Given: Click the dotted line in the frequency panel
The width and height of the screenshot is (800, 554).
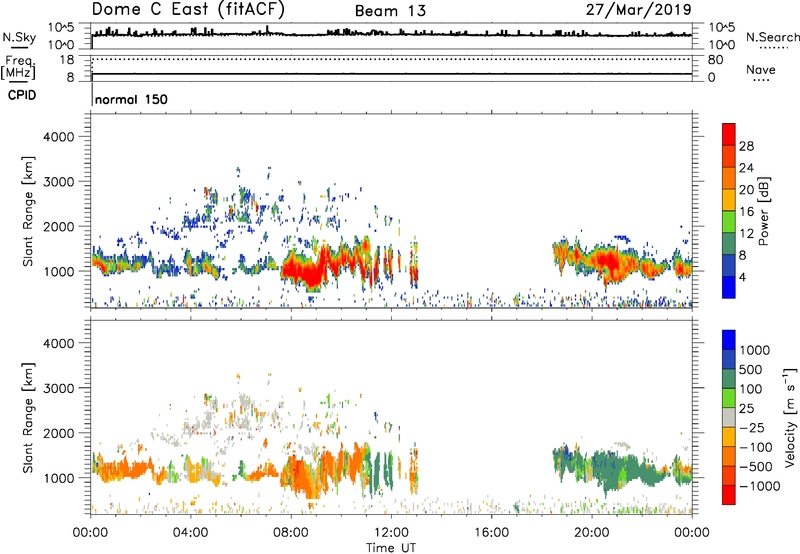Looking at the screenshot, I should pyautogui.click(x=391, y=59).
